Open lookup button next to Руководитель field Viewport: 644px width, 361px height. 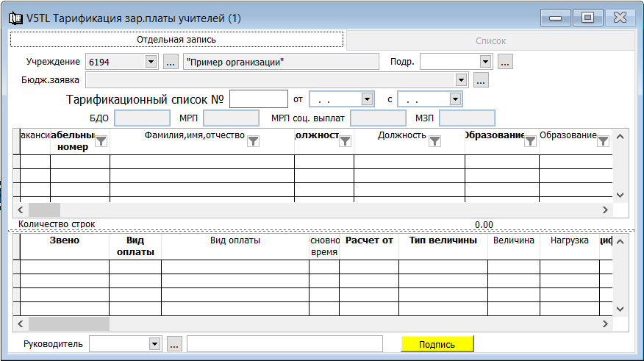point(174,344)
